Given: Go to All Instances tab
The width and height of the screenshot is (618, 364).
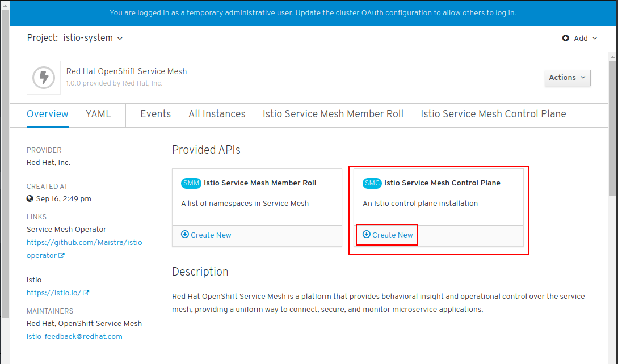Looking at the screenshot, I should point(217,114).
